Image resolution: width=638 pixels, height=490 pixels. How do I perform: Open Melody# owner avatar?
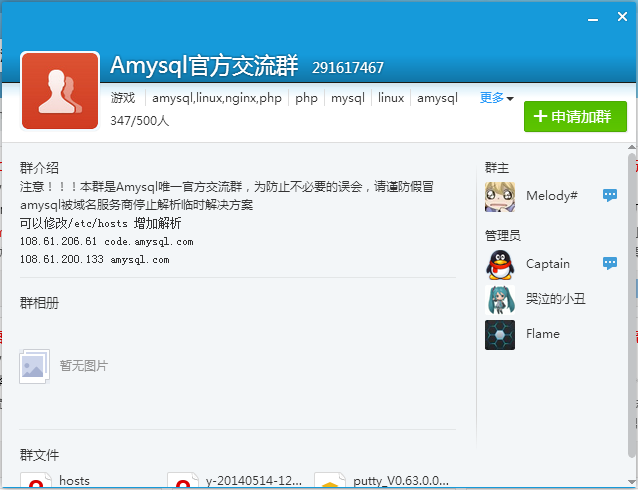coord(500,196)
